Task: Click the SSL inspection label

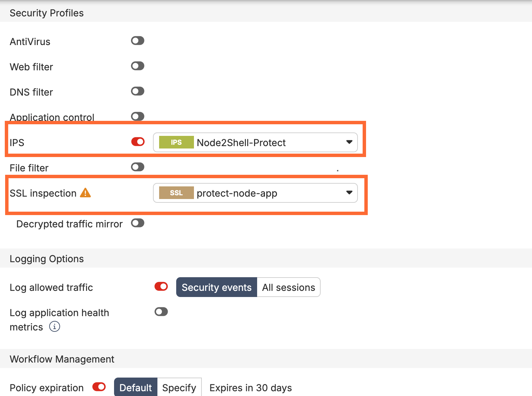Action: tap(43, 193)
